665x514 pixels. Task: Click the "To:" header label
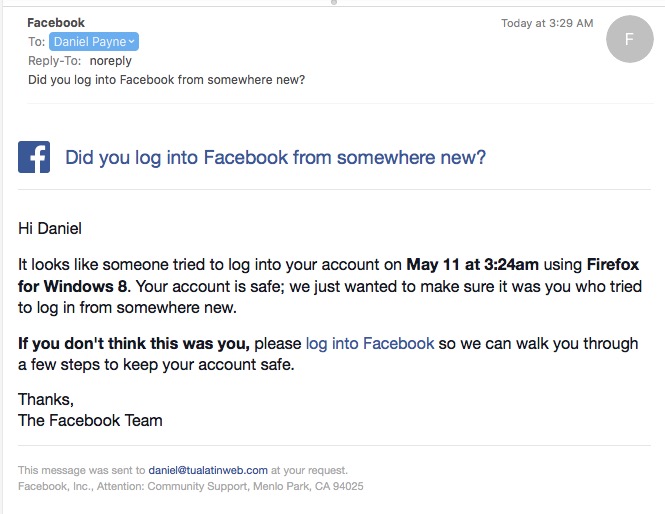click(x=37, y=42)
